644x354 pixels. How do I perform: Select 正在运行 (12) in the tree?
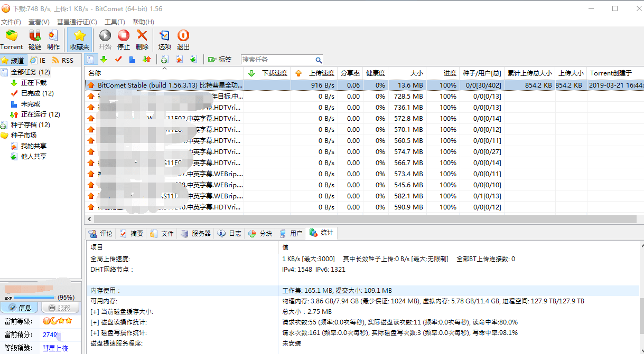tap(40, 114)
